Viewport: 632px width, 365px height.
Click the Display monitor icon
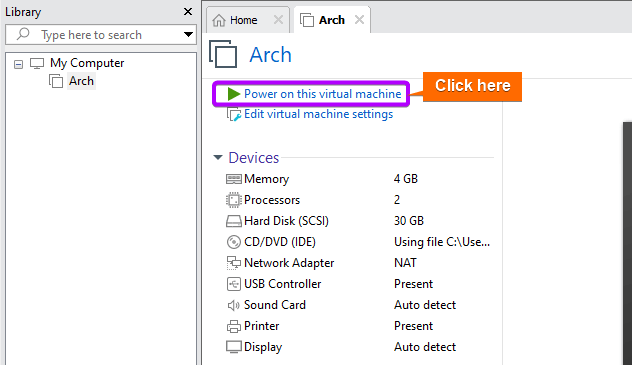point(234,347)
